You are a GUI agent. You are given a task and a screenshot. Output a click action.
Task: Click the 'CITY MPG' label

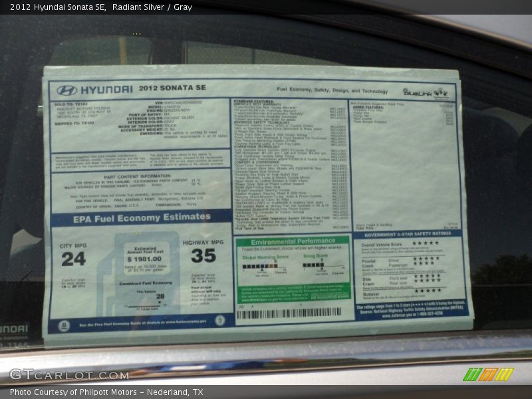click(73, 245)
